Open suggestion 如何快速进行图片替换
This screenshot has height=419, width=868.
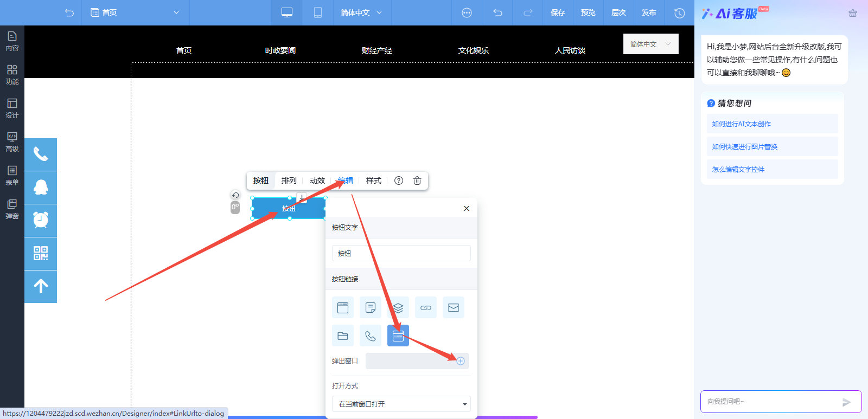point(773,146)
